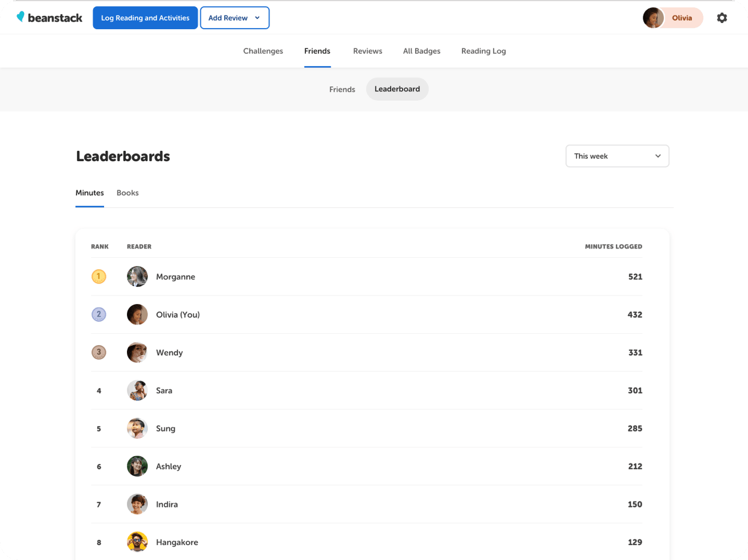
Task: Click Wendy's name in the leaderboard
Action: 169,353
